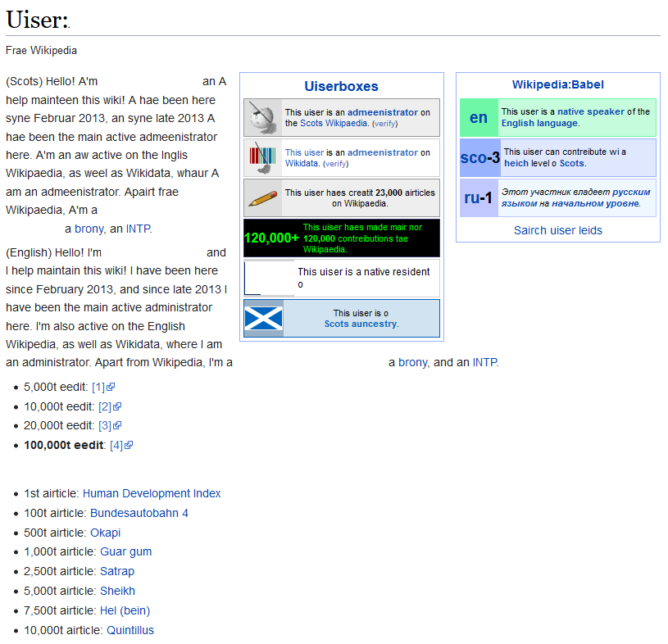This screenshot has height=644, width=668.
Task: Open 'Okapi' article link
Action: click(105, 533)
